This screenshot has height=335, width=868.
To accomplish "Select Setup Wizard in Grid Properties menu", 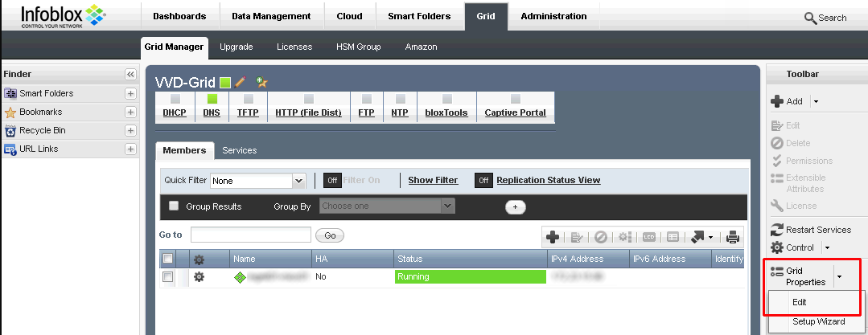I will (818, 321).
